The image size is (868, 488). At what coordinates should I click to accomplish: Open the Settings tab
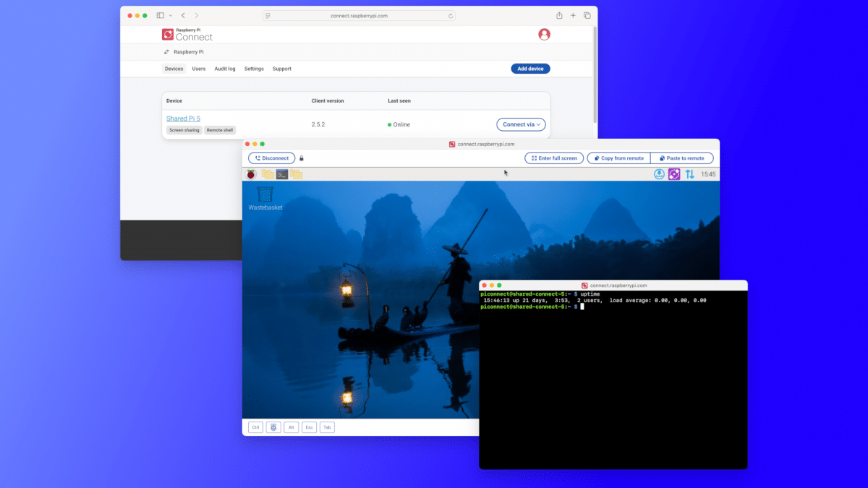tap(254, 69)
